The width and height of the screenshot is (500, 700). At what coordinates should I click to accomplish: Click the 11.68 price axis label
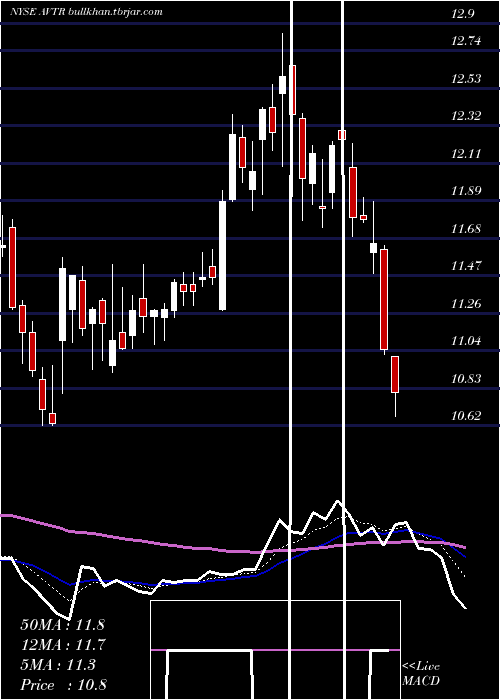pyautogui.click(x=466, y=229)
